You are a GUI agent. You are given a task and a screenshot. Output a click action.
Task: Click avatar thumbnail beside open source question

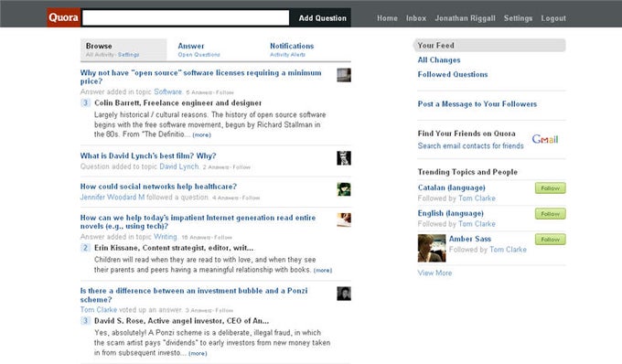(x=344, y=75)
